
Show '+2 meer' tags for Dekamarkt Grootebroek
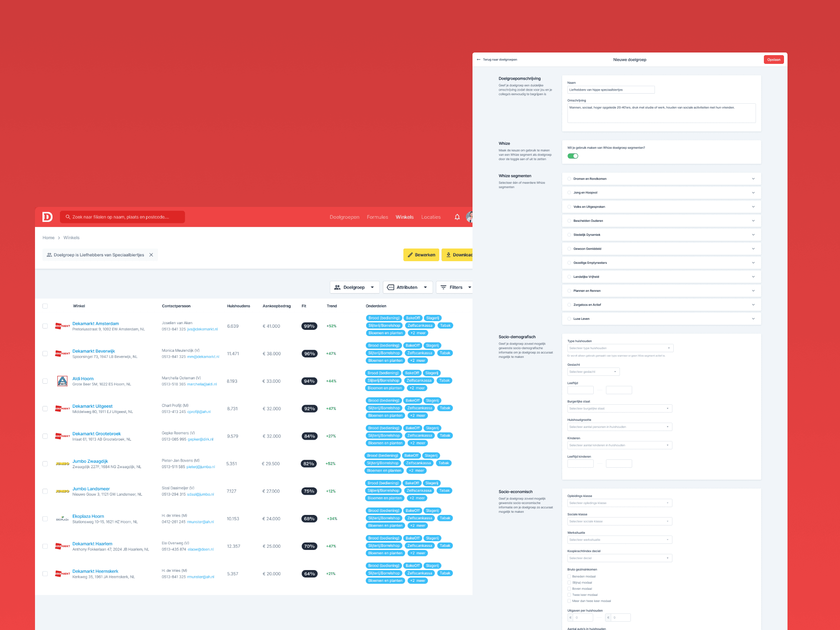(x=418, y=443)
